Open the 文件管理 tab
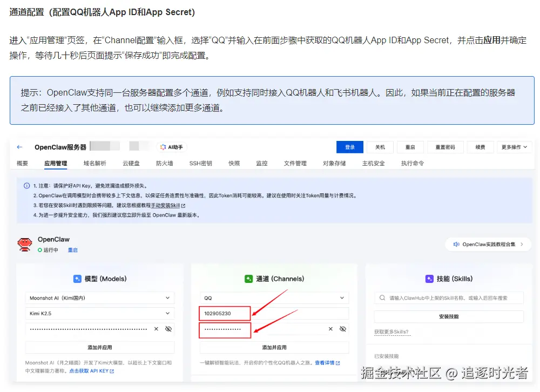The image size is (540, 392). tap(295, 163)
